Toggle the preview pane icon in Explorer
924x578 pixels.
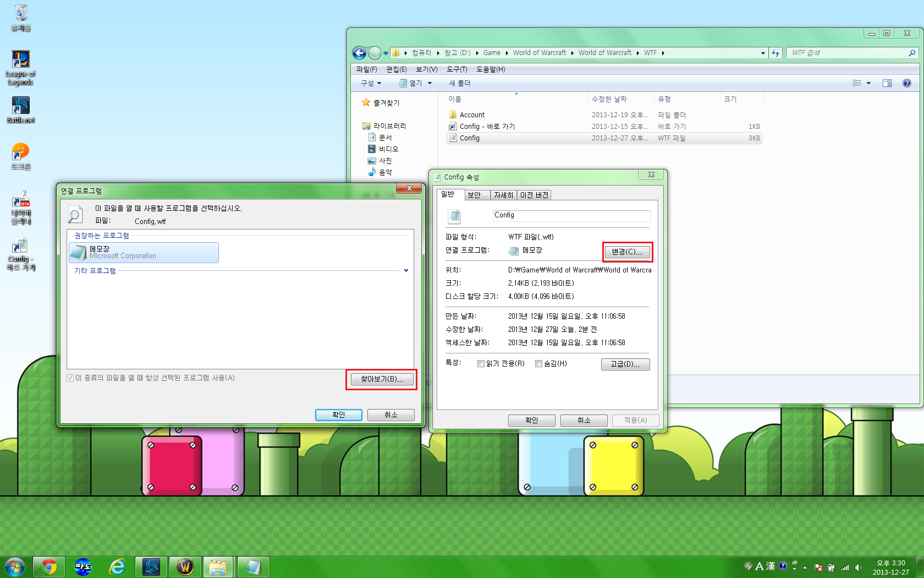point(887,83)
